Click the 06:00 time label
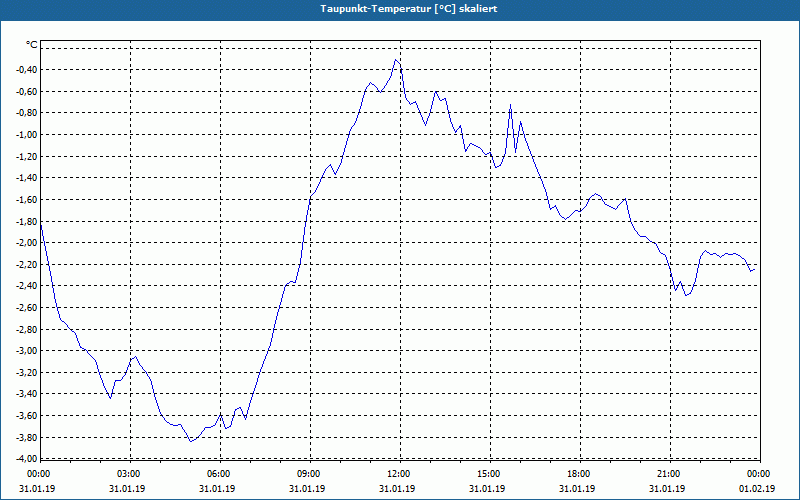 pos(220,474)
